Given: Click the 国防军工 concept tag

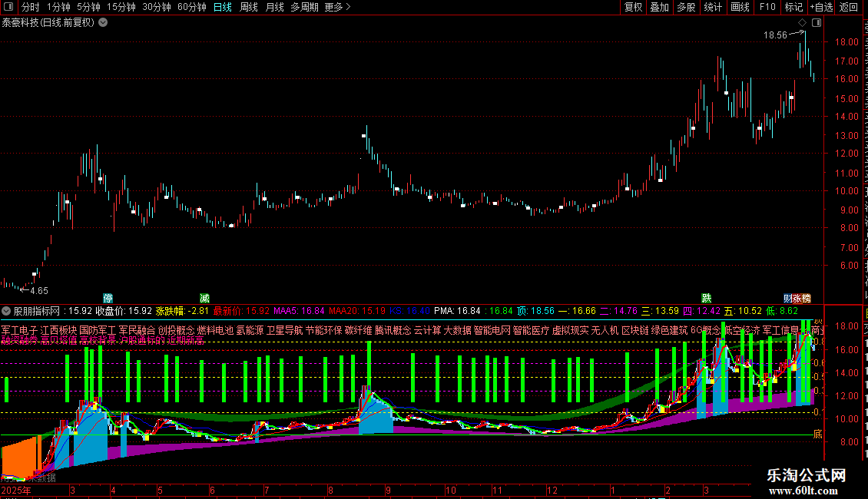Looking at the screenshot, I should (98, 330).
